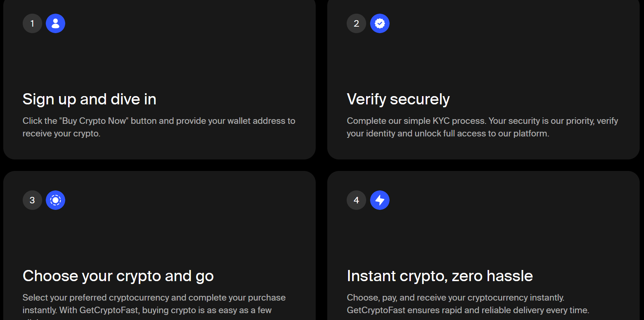644x320 pixels.
Task: Click the blue dashed circle coin icon
Action: [x=55, y=200]
